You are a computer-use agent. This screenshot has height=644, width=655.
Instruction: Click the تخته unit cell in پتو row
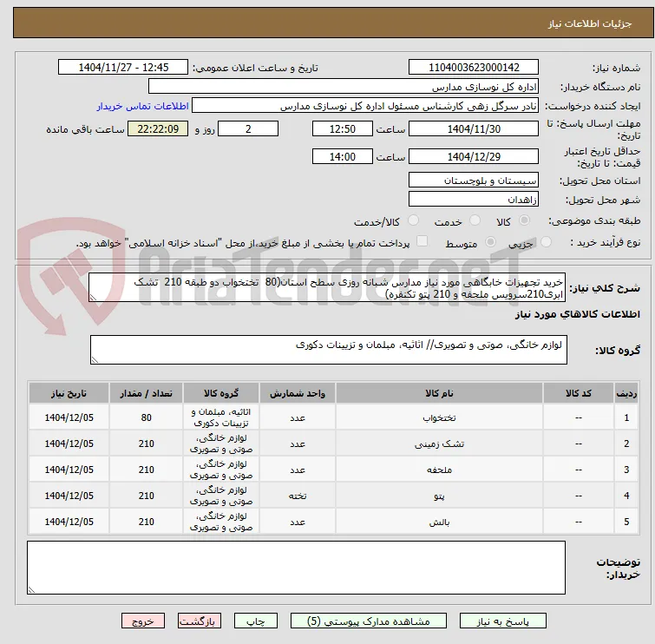pyautogui.click(x=298, y=496)
